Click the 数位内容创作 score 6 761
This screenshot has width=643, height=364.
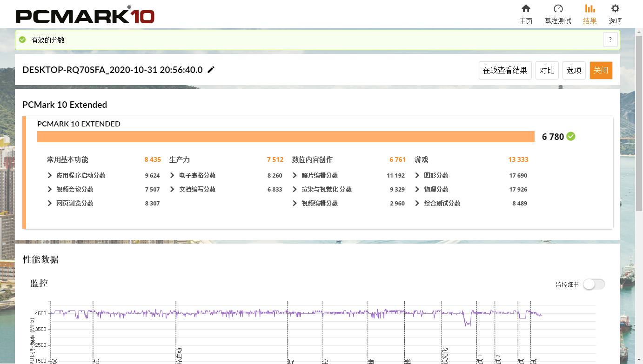click(398, 159)
